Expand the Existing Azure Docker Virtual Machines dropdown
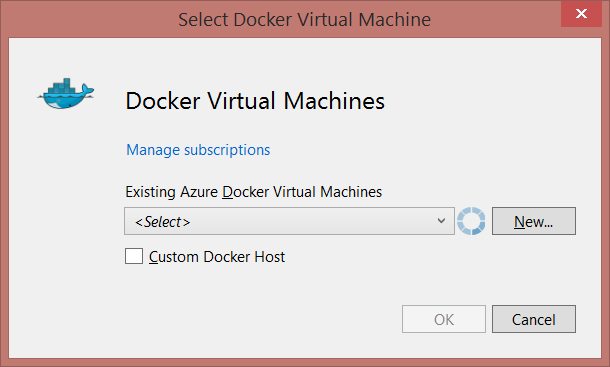 pyautogui.click(x=289, y=221)
